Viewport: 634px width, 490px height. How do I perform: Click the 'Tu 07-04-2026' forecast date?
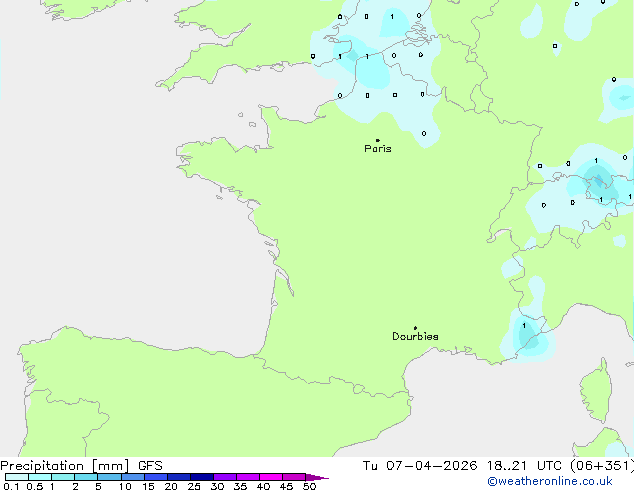(x=420, y=466)
